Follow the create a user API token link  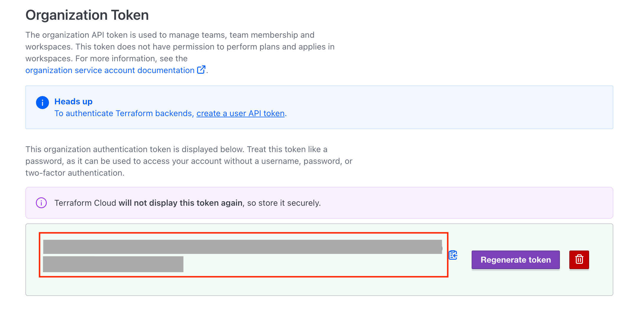241,113
